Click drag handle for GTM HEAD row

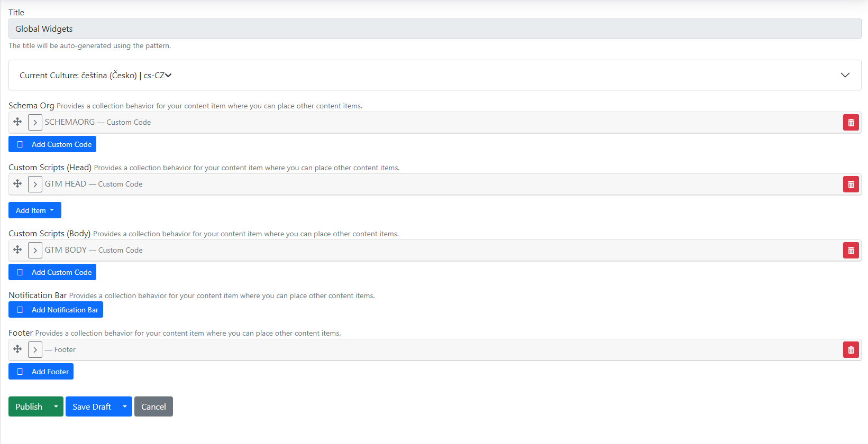(x=17, y=184)
